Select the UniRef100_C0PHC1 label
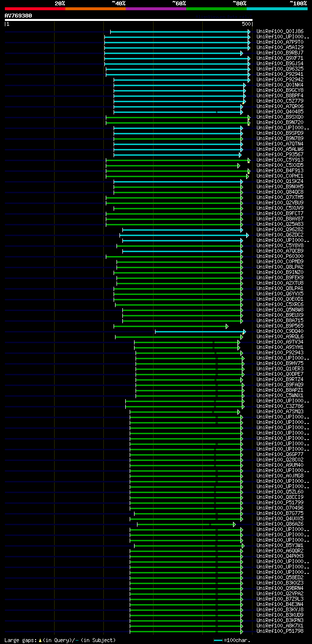 pos(280,176)
